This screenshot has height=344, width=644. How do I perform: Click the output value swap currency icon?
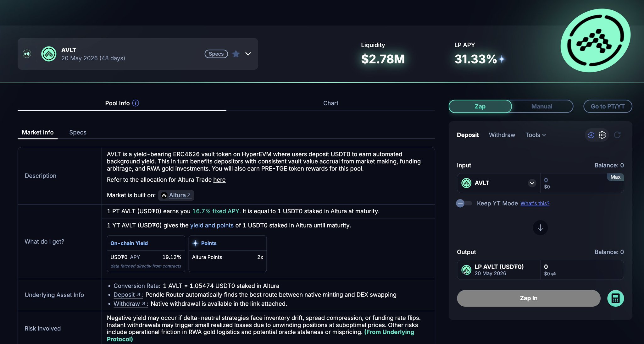click(x=553, y=274)
